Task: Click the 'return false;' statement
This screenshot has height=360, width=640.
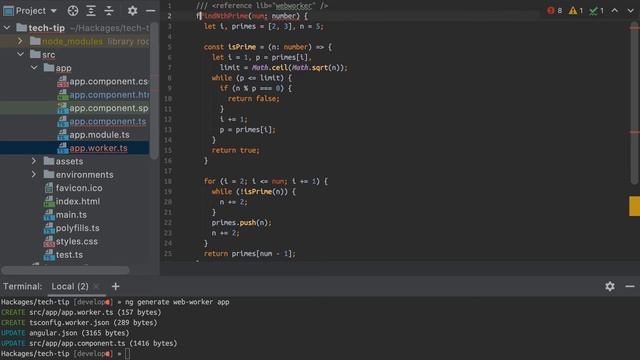Action: point(253,99)
